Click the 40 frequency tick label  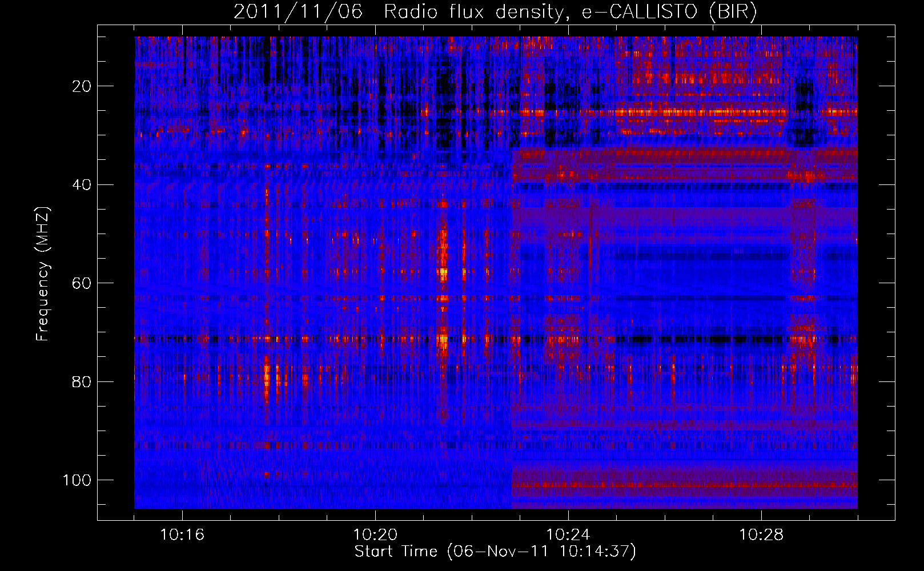point(82,185)
